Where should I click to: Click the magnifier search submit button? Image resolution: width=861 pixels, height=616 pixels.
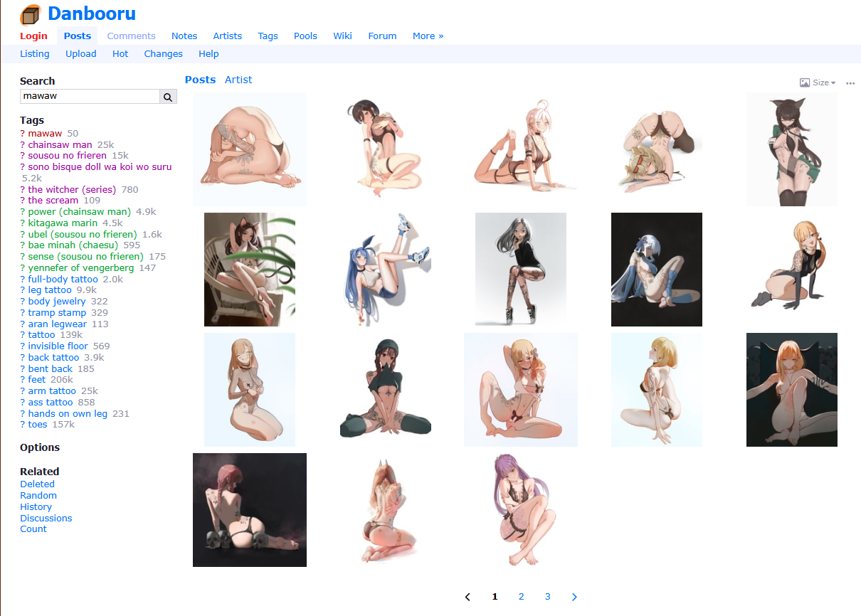169,97
